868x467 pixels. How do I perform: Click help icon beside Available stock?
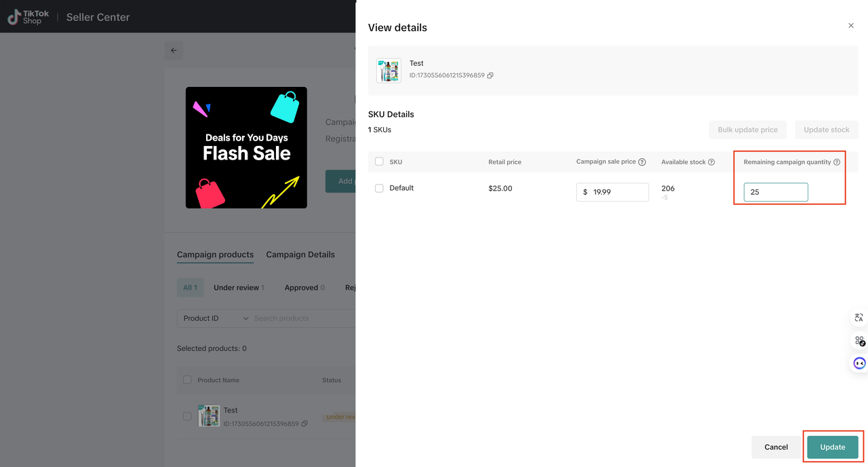coord(711,162)
